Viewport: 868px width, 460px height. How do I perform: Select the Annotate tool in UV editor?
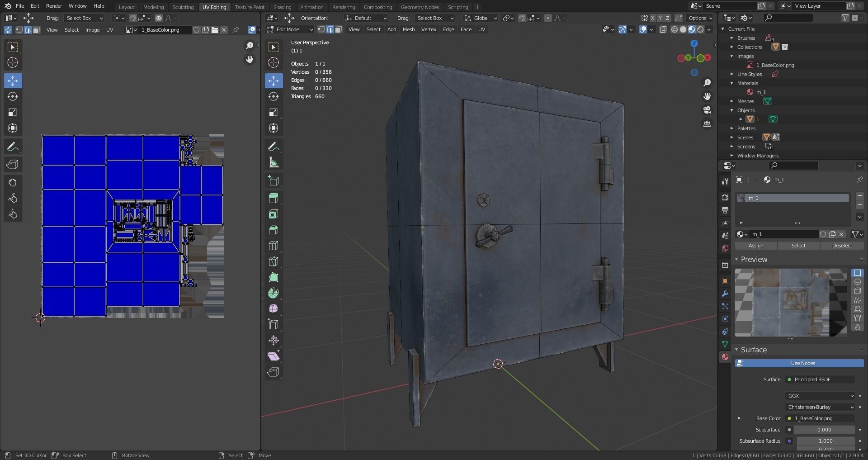tap(13, 147)
